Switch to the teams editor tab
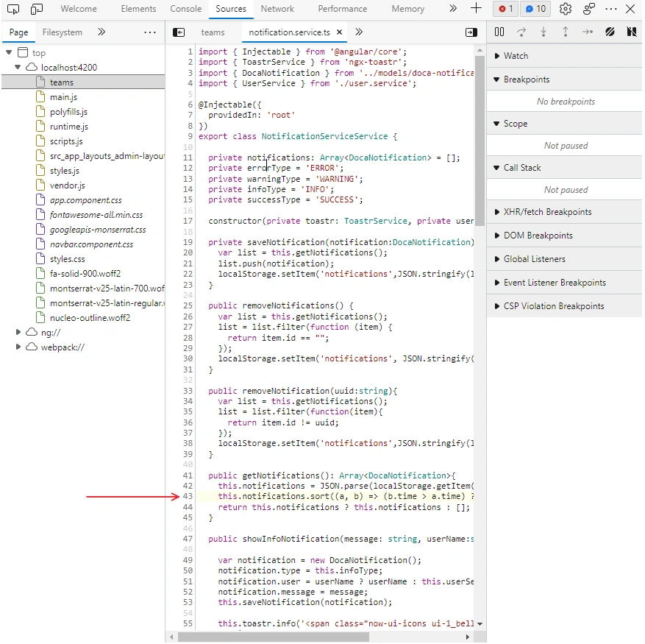 point(213,32)
